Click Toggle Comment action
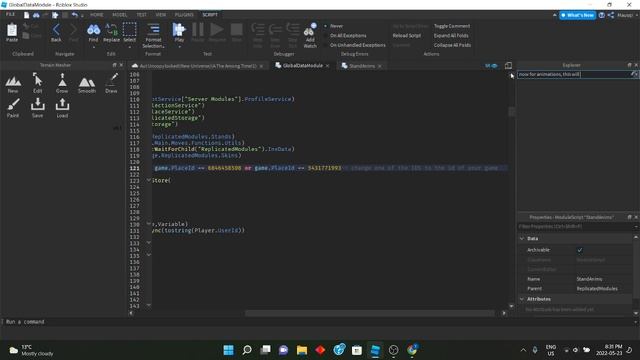The image size is (640, 360). tap(452, 26)
